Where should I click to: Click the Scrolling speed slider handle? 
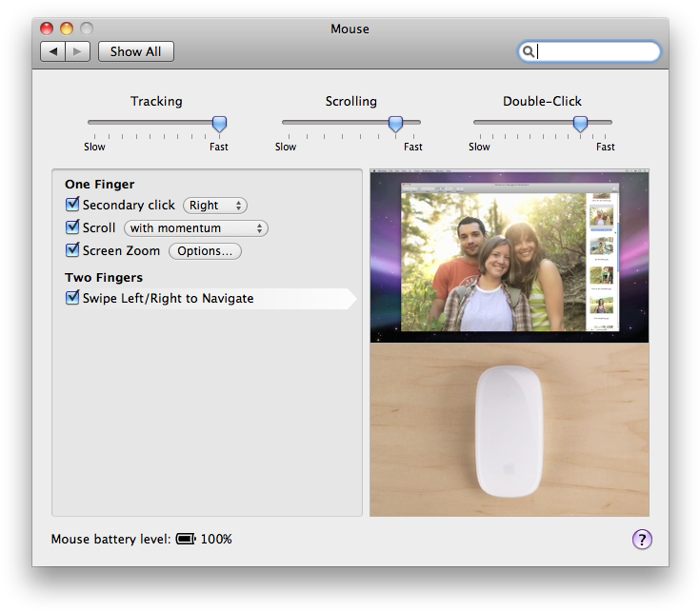coord(395,123)
